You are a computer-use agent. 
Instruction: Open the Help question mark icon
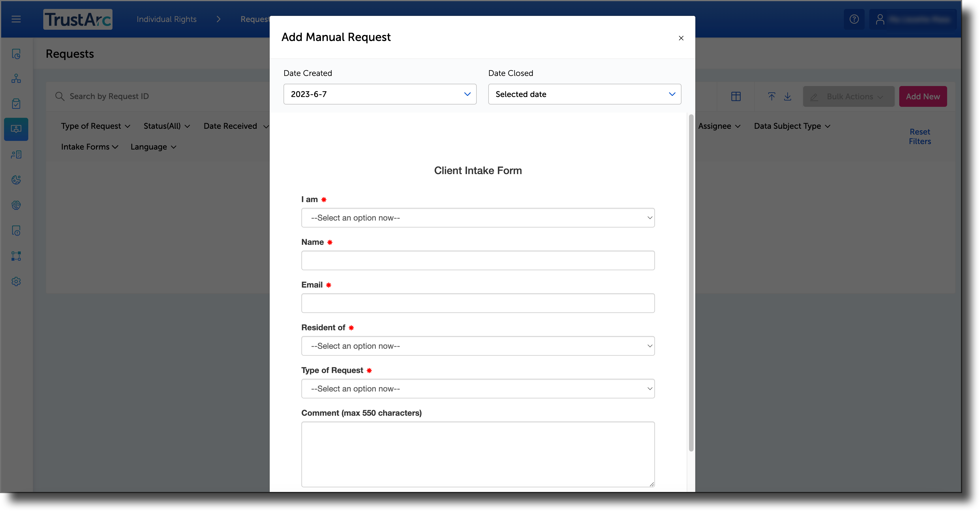[854, 19]
